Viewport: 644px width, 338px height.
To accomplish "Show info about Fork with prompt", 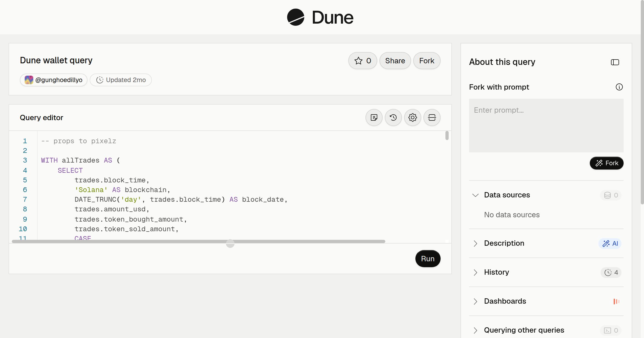I will click(x=619, y=87).
